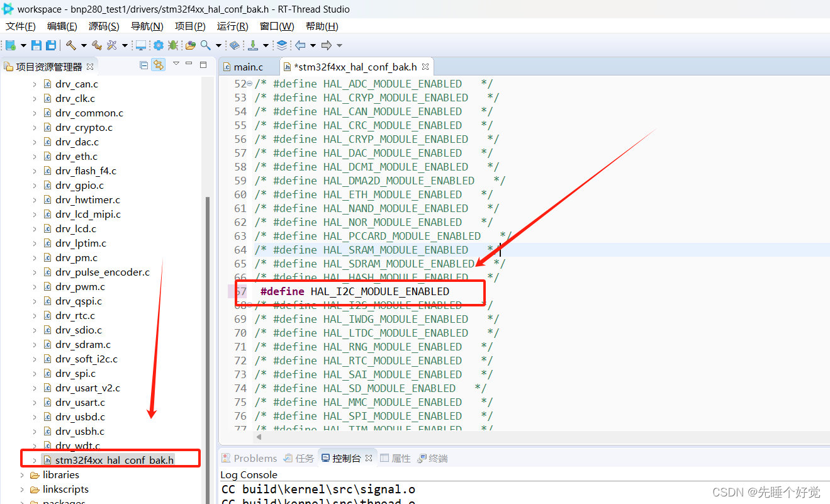830x504 pixels.
Task: Open the tools settings wrench icon
Action: [112, 45]
